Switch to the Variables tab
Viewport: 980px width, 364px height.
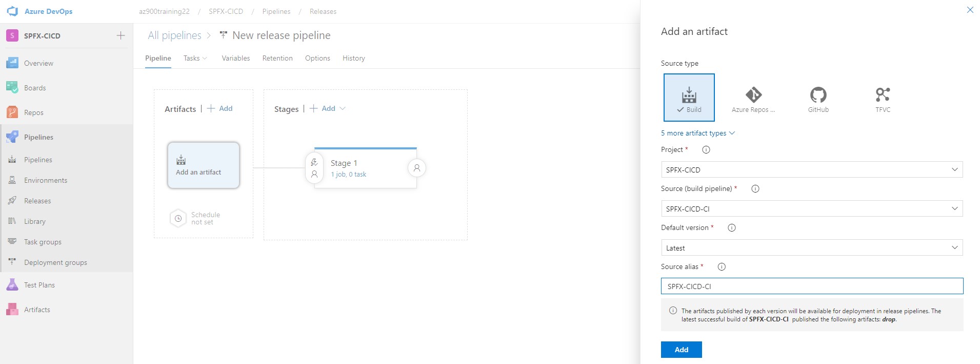pyautogui.click(x=235, y=58)
